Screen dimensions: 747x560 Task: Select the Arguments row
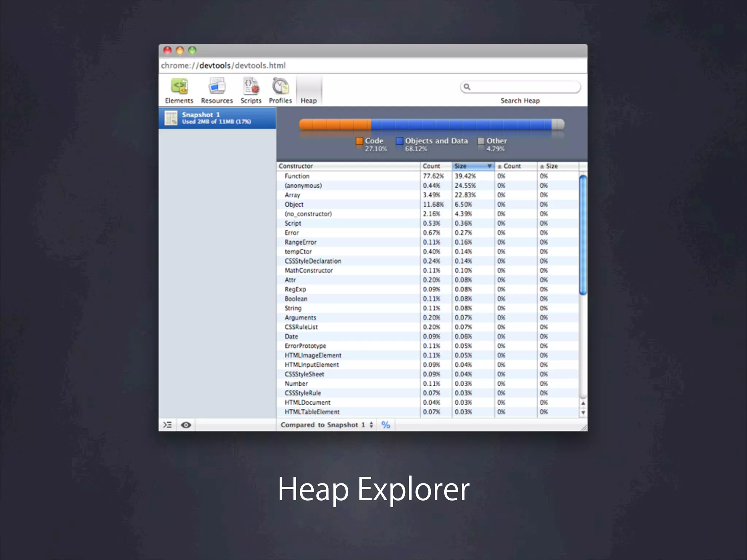click(x=427, y=318)
